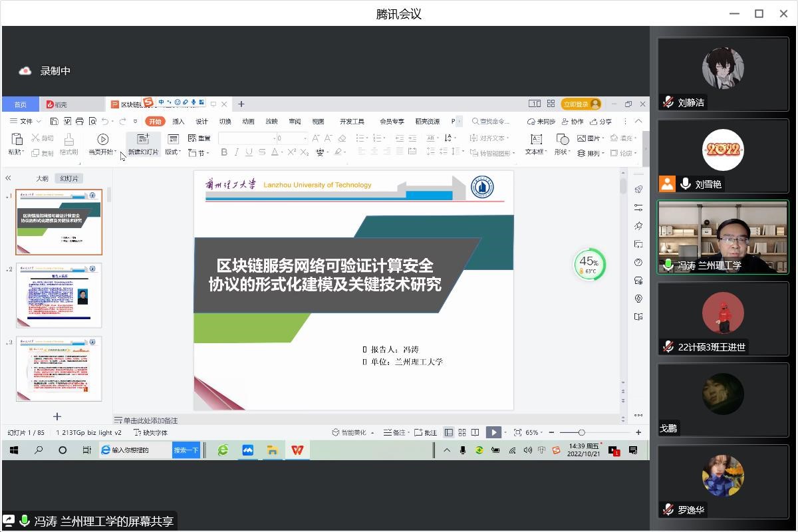
Task: Adjust the zoom slider handle
Action: [x=581, y=432]
